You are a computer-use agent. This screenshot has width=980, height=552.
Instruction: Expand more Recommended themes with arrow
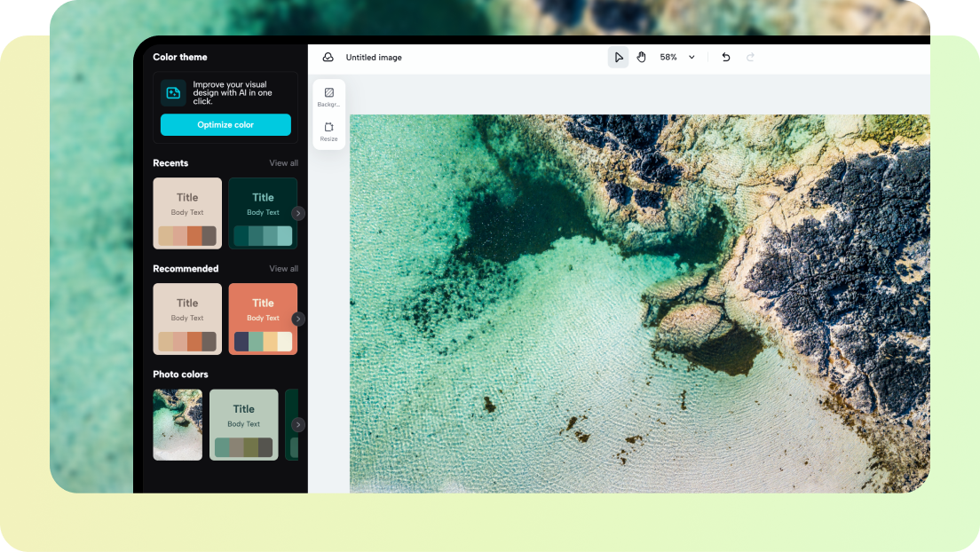point(298,319)
